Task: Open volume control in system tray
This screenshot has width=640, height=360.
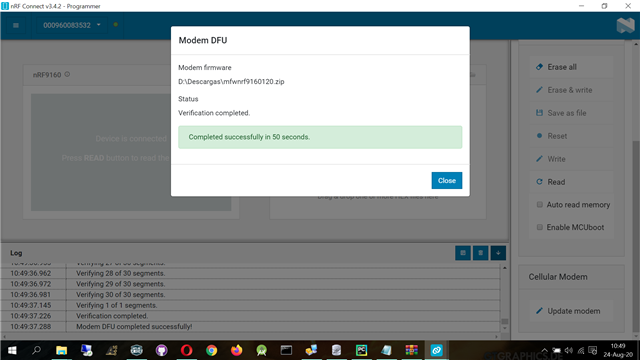Action: click(569, 350)
